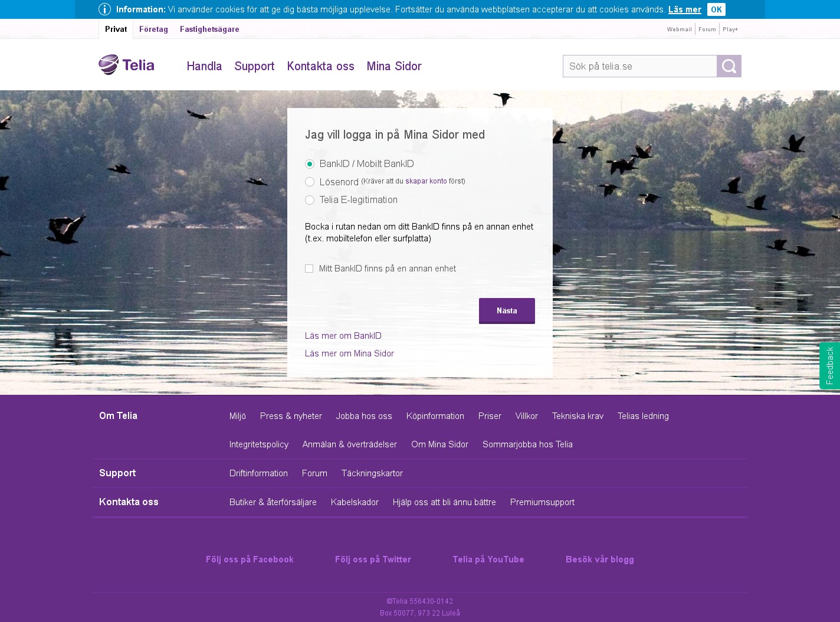Open Läs mer om BankID link
Screen dimensions: 840x622
point(343,336)
